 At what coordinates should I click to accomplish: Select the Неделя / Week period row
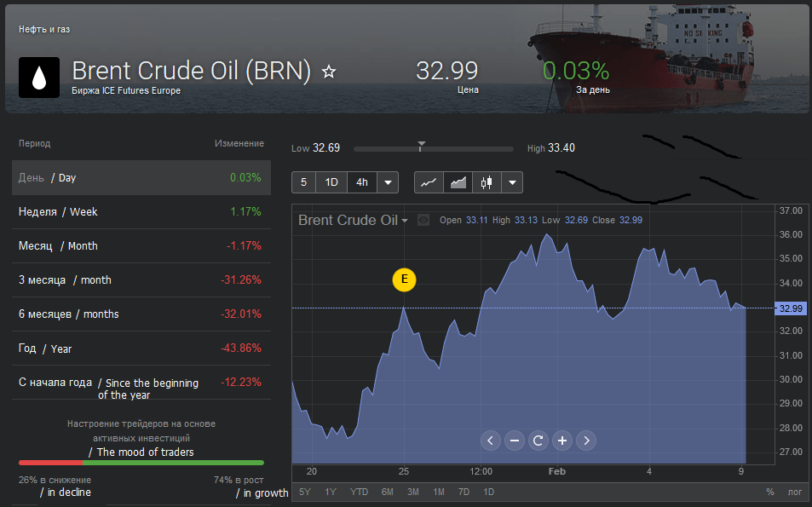[x=141, y=211]
